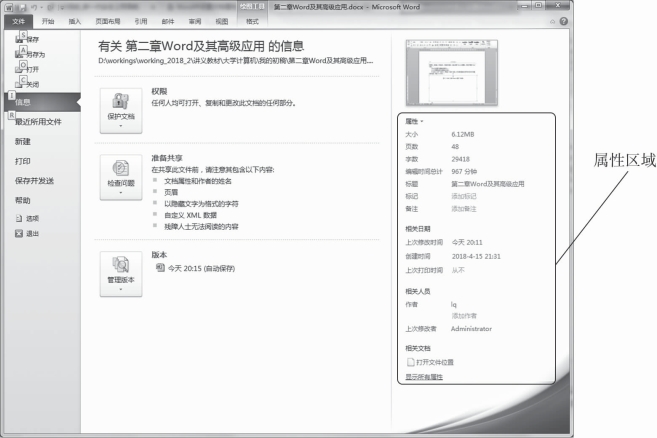Click the 自定义 XML 数据 list item
The image size is (657, 438).
[x=190, y=215]
